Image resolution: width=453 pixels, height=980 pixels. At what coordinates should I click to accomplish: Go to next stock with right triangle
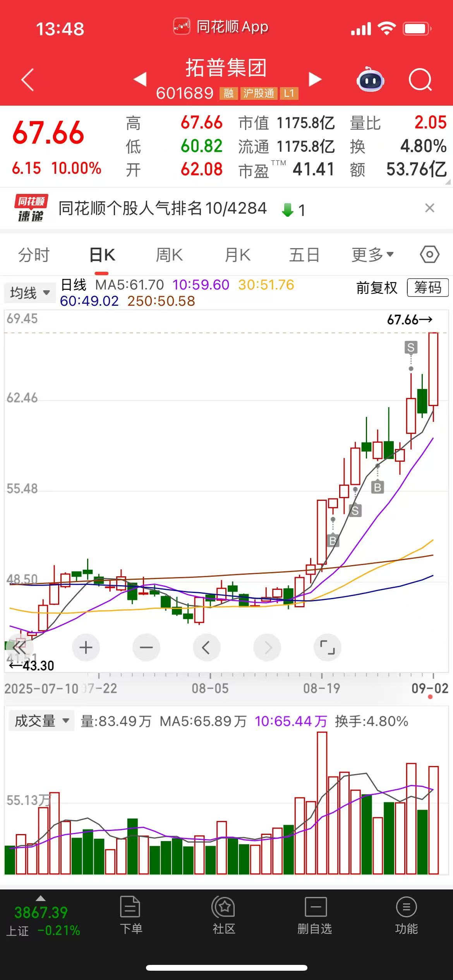point(315,79)
